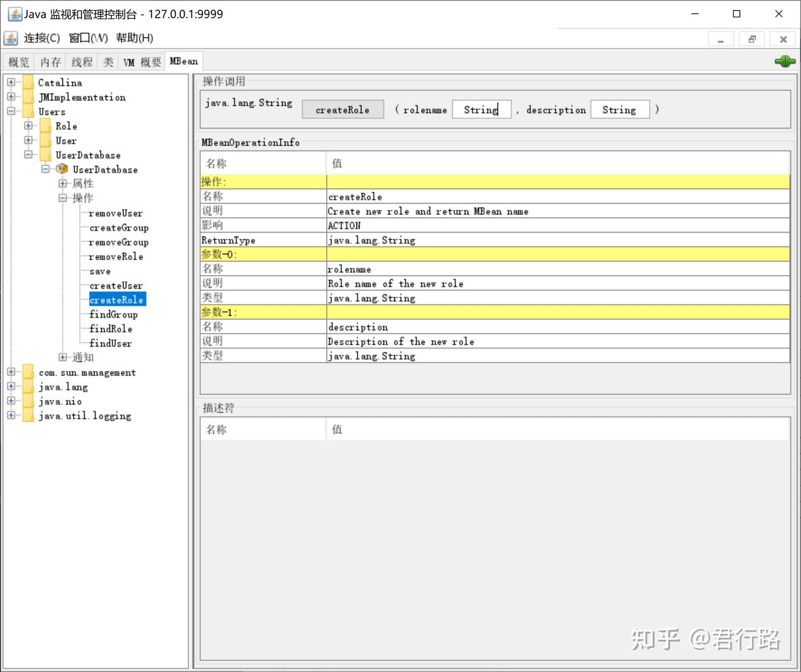Image resolution: width=801 pixels, height=672 pixels.
Task: Switch to the 线程 tab
Action: [x=81, y=61]
